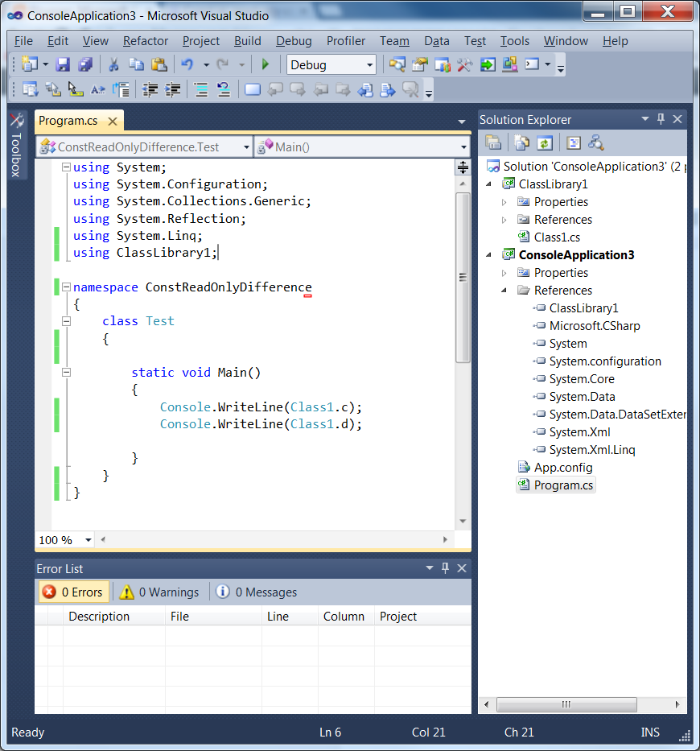Click the editor vertical scrollbar thumb
Image resolution: width=700 pixels, height=751 pixels.
(x=463, y=278)
